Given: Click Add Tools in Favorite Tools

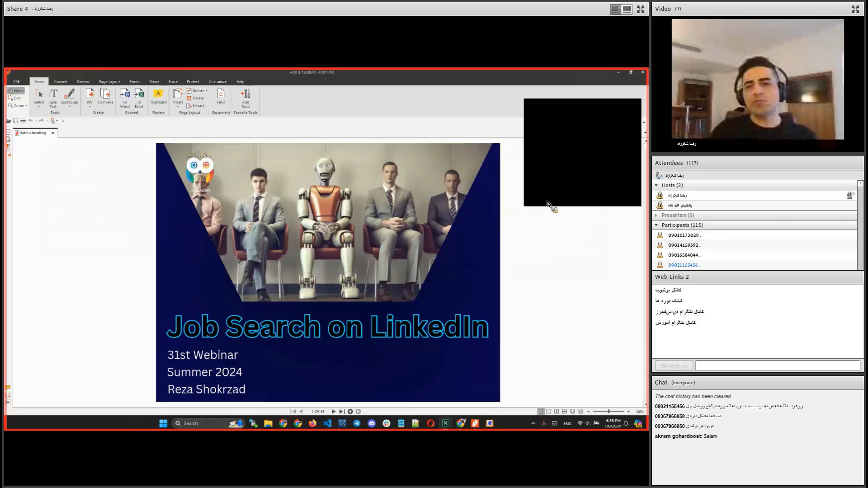Looking at the screenshot, I should click(x=245, y=98).
